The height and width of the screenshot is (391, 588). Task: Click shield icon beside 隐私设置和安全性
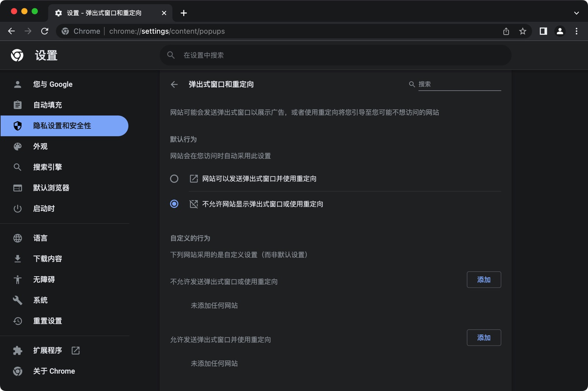(17, 126)
